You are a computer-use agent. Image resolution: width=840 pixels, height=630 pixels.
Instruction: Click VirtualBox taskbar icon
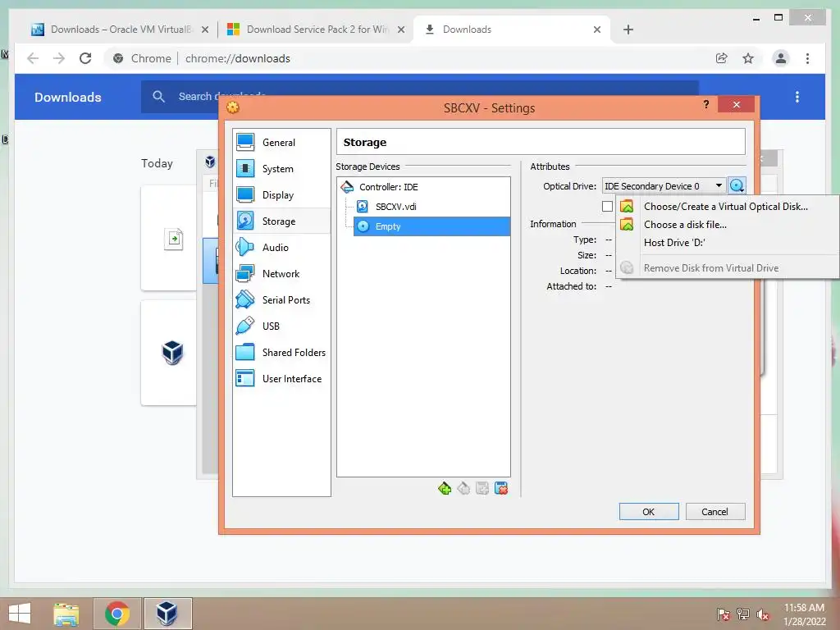(167, 614)
